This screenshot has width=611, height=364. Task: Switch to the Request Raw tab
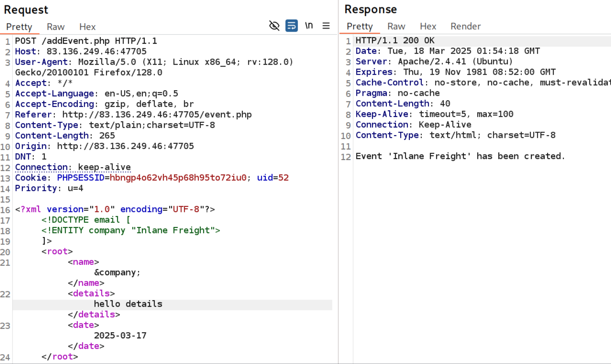[56, 27]
